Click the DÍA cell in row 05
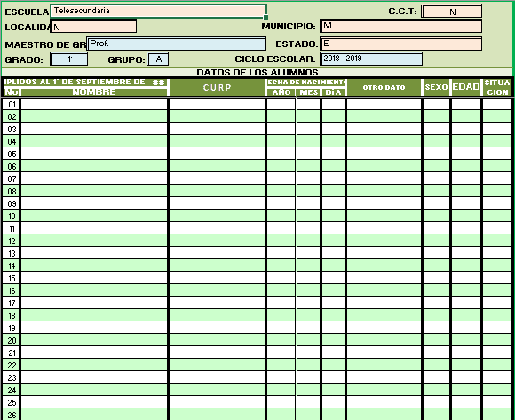The height and width of the screenshot is (420, 515). pos(333,154)
